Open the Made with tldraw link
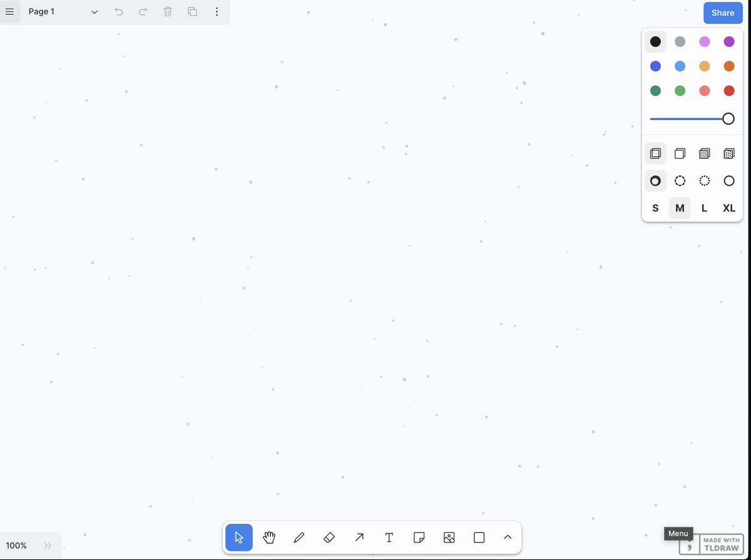Screen dimensions: 751x560 click(711, 544)
